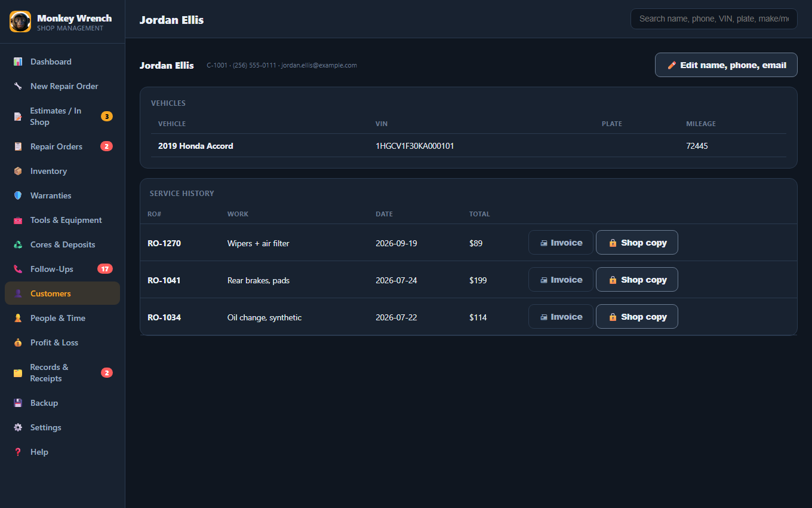Click the Help question mark icon

coord(18,452)
